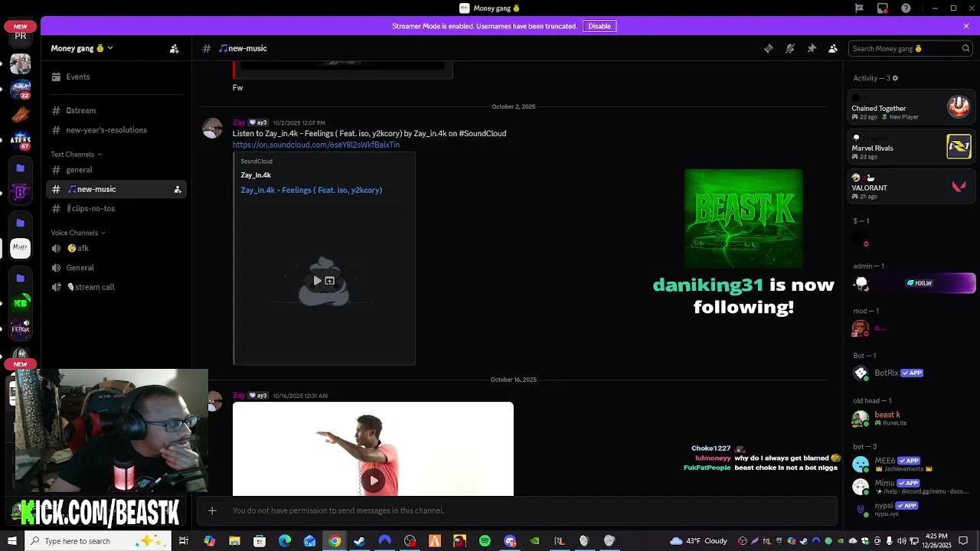Open the Threads icon in channel header
The height and width of the screenshot is (551, 980).
[x=769, y=48]
